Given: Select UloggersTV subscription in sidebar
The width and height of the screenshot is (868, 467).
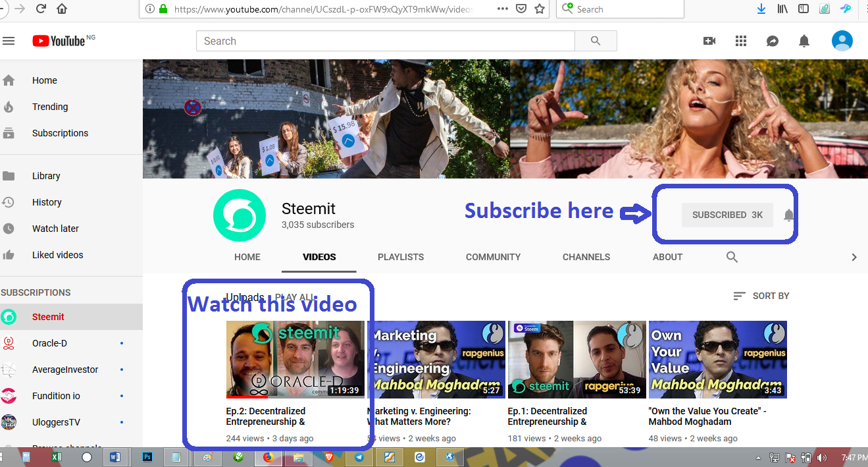Looking at the screenshot, I should (71, 422).
